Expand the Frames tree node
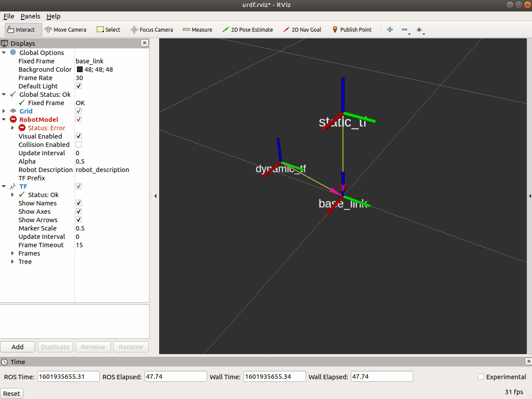 coord(13,253)
